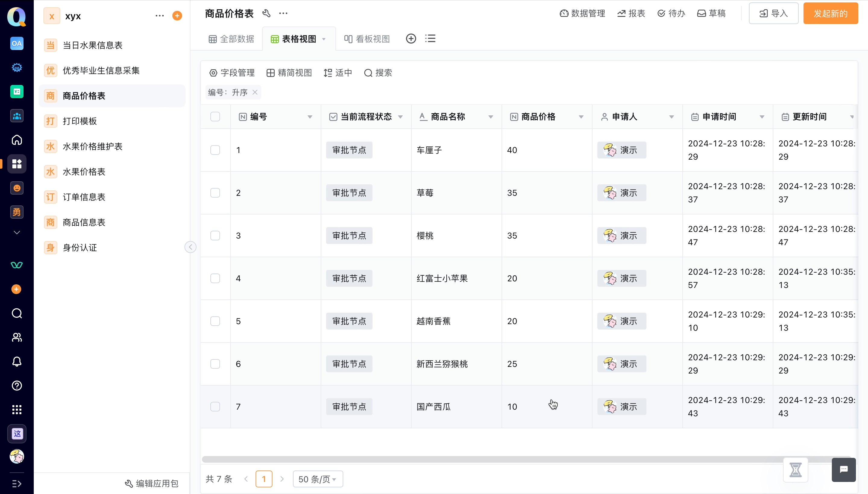Open the green form app icon in left rail
This screenshot has width=868, height=494.
(x=17, y=92)
